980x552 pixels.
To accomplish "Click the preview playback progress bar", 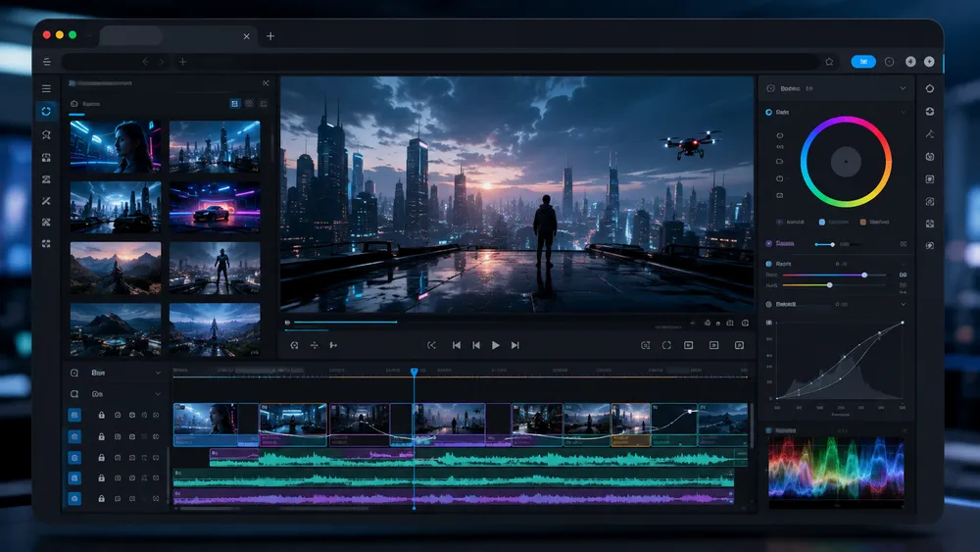I will click(345, 323).
